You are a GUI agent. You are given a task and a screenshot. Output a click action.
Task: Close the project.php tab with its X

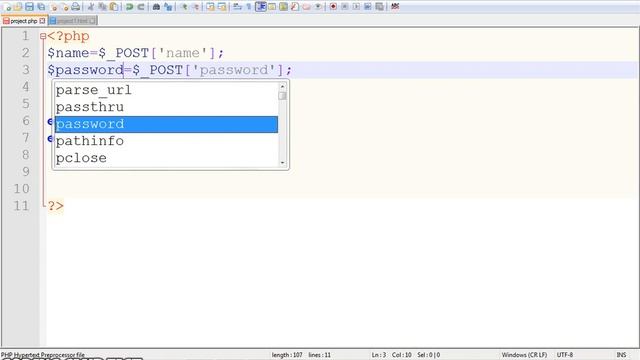click(42, 21)
